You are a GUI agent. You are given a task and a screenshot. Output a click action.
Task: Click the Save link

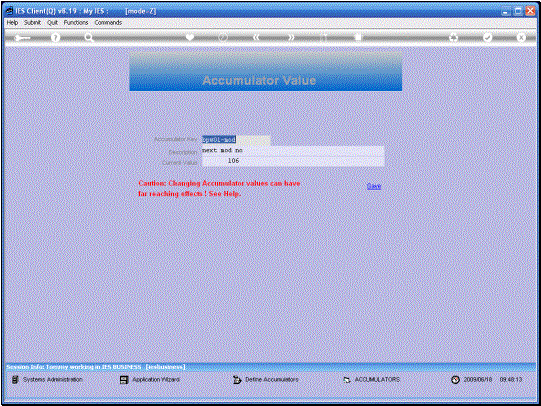[374, 186]
